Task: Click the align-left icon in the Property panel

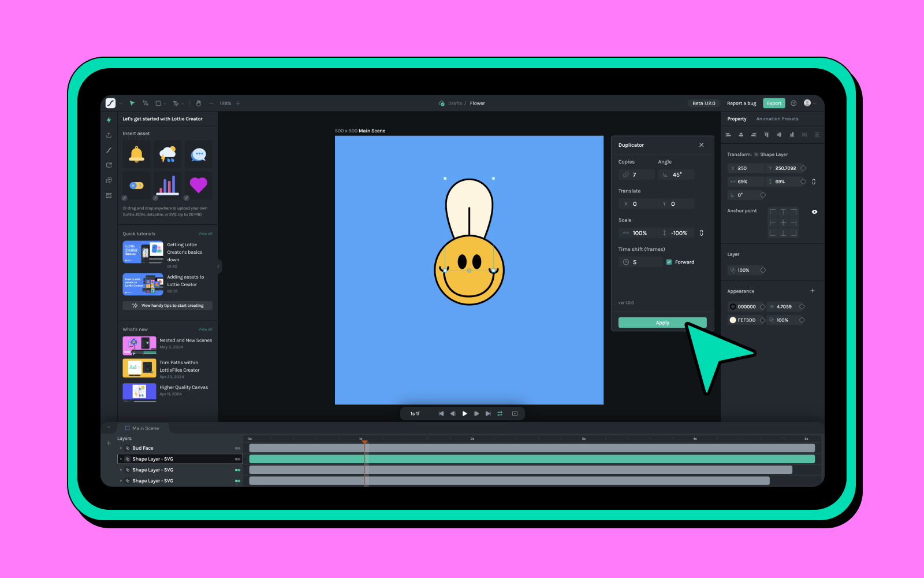Action: coord(728,134)
